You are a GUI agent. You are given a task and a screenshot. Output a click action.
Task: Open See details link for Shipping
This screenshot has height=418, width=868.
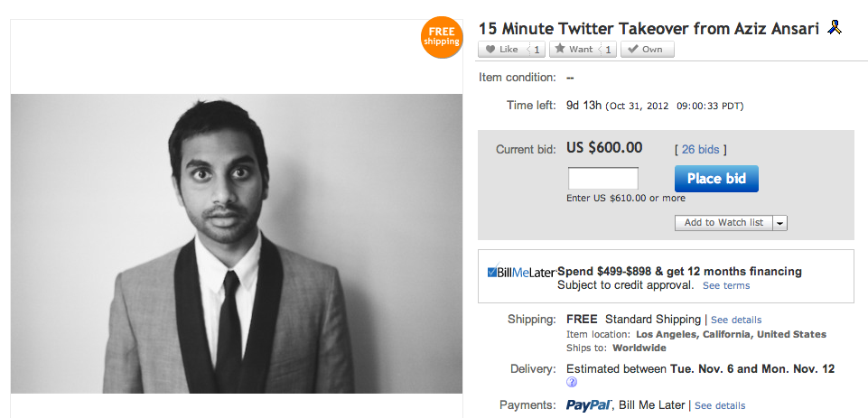pos(736,320)
